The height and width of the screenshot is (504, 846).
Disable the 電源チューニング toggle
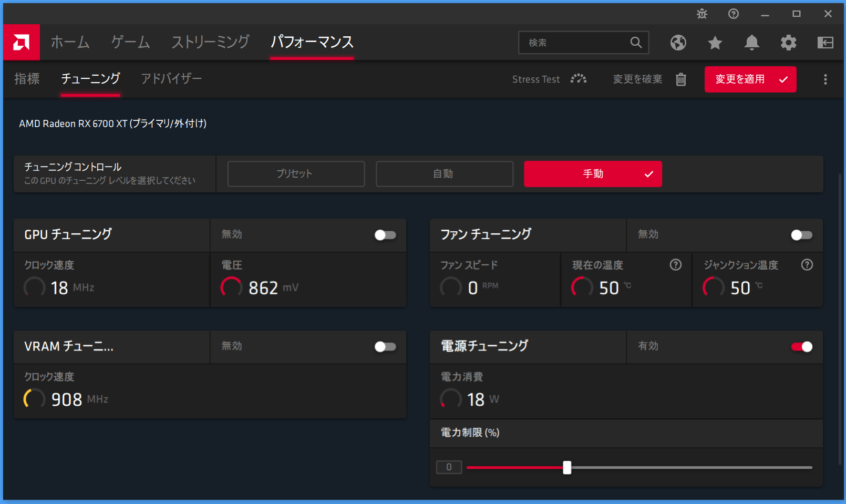coord(801,346)
